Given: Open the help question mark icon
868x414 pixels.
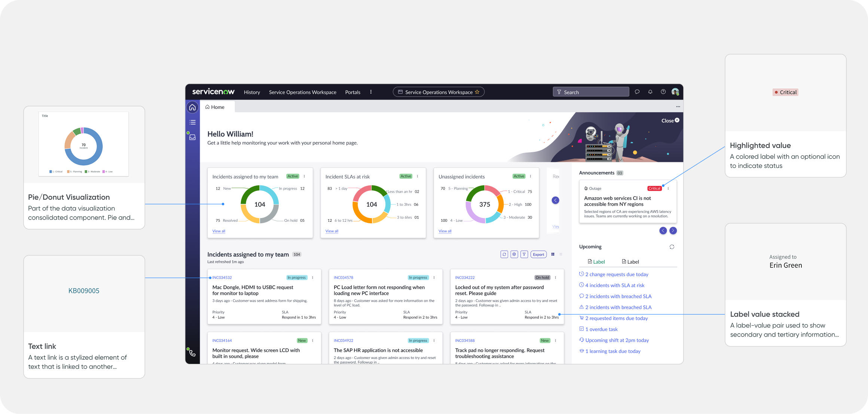Looking at the screenshot, I should [x=663, y=92].
